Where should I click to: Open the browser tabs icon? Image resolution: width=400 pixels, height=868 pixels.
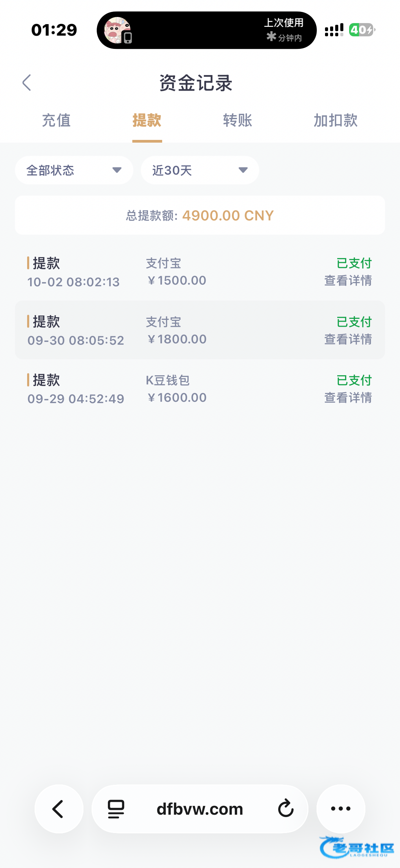click(x=116, y=809)
